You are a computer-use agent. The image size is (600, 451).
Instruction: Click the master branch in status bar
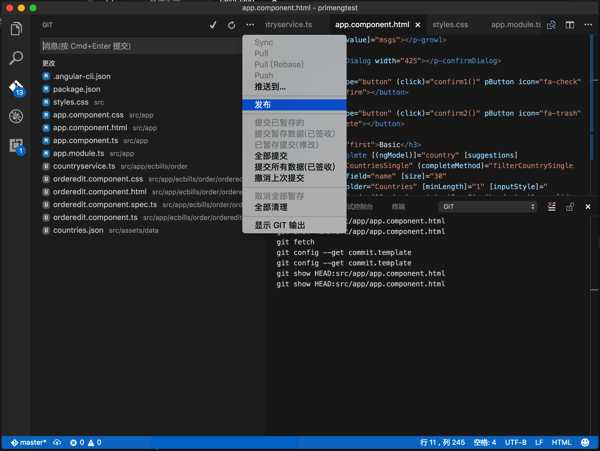[x=29, y=443]
